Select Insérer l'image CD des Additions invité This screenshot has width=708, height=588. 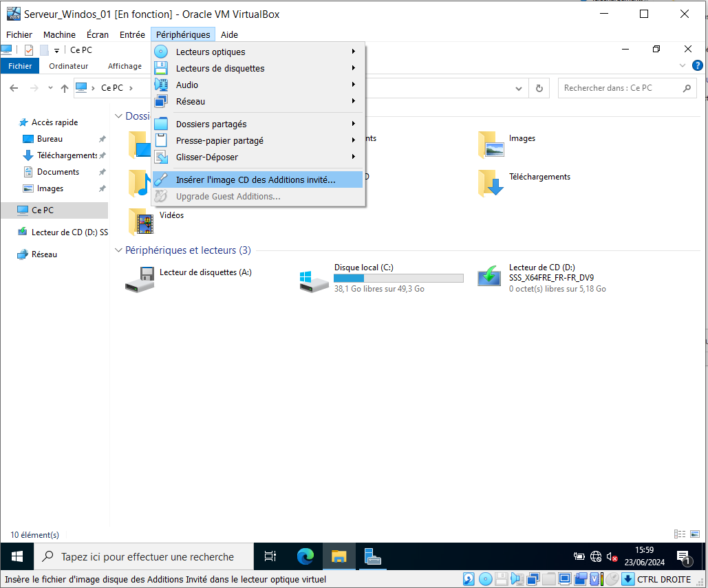click(x=256, y=179)
